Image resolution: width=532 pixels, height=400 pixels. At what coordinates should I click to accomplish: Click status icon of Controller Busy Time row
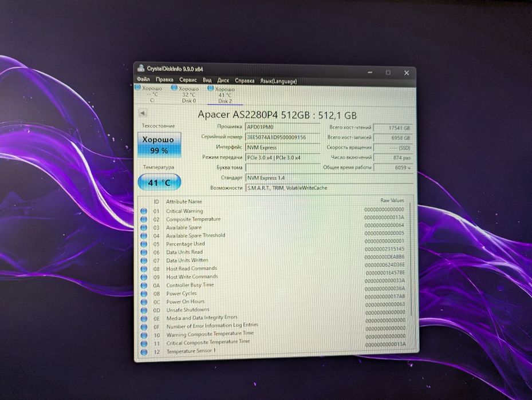pos(144,286)
